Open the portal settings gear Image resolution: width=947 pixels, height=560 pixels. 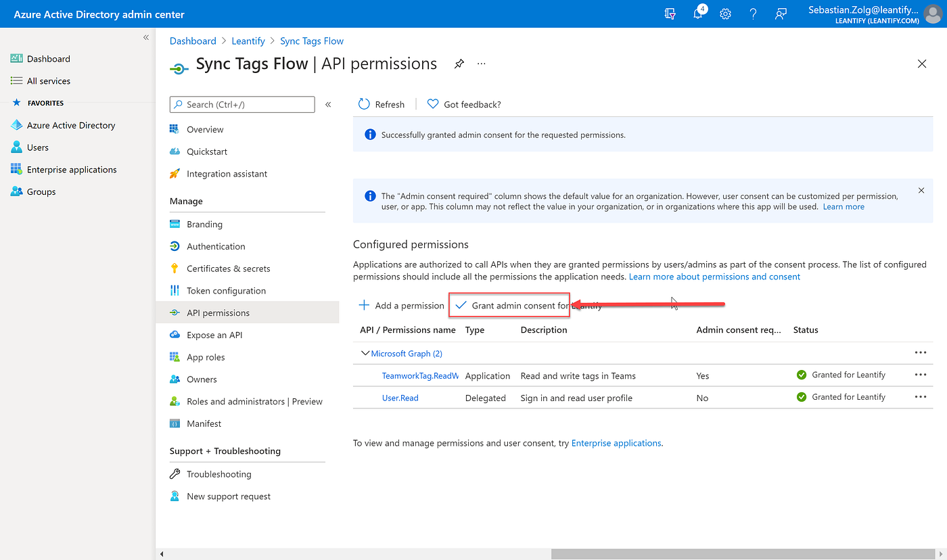click(725, 14)
